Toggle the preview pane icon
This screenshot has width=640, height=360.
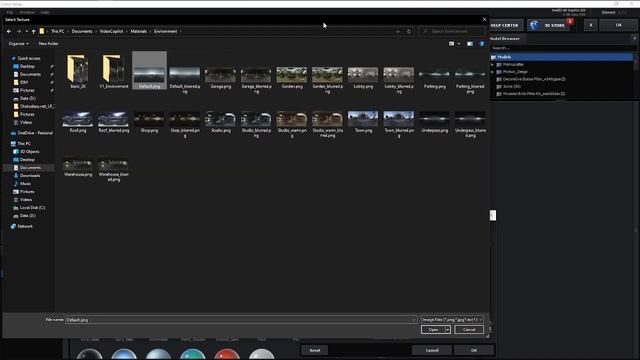tap(470, 44)
